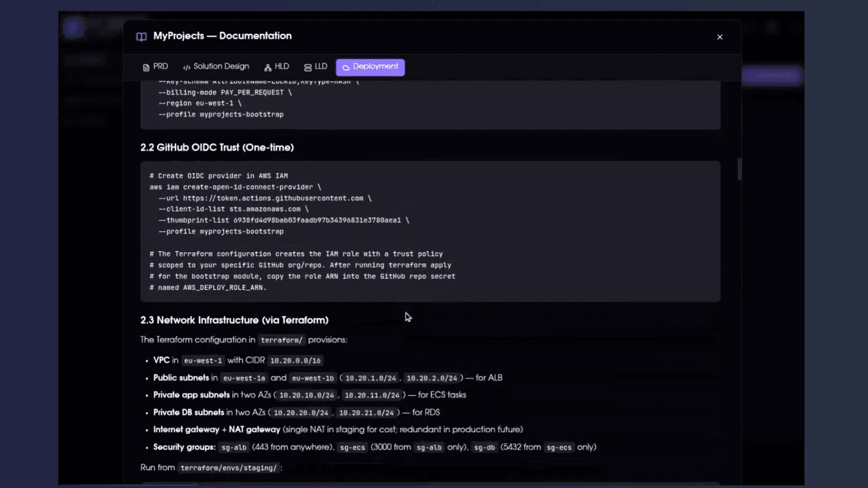
Task: Click the '10.20.20.0/24' subnet code
Action: coord(301,413)
